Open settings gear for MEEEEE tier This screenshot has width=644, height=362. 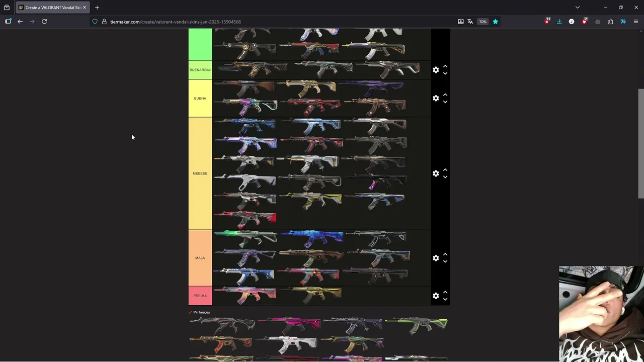436,173
